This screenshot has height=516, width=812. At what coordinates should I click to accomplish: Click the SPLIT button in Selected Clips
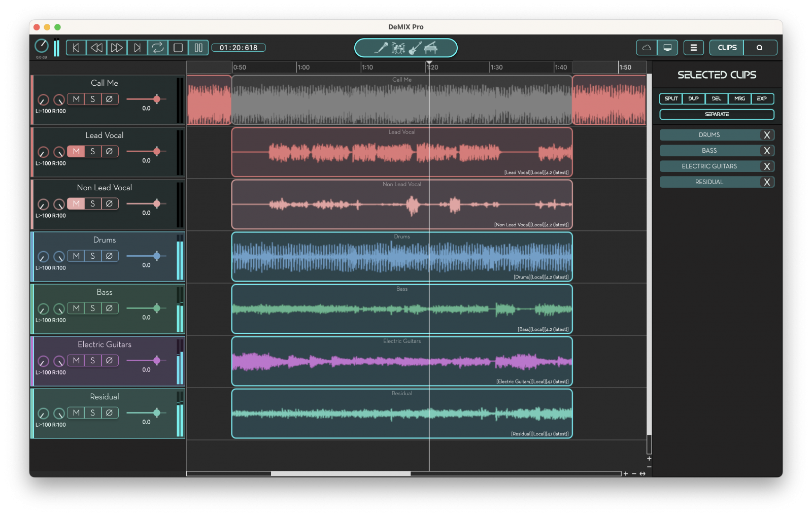click(x=670, y=98)
